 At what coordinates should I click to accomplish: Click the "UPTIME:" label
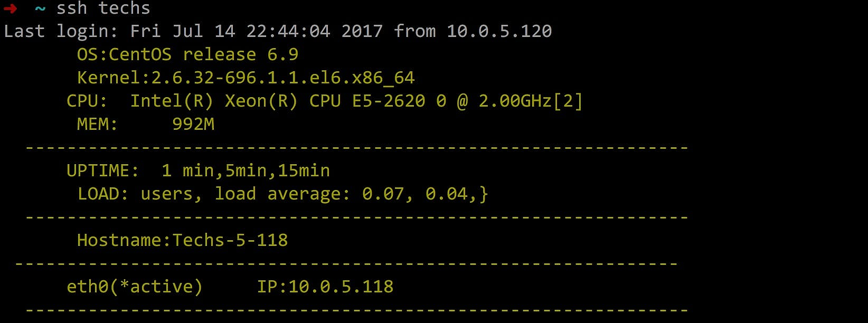(x=102, y=170)
